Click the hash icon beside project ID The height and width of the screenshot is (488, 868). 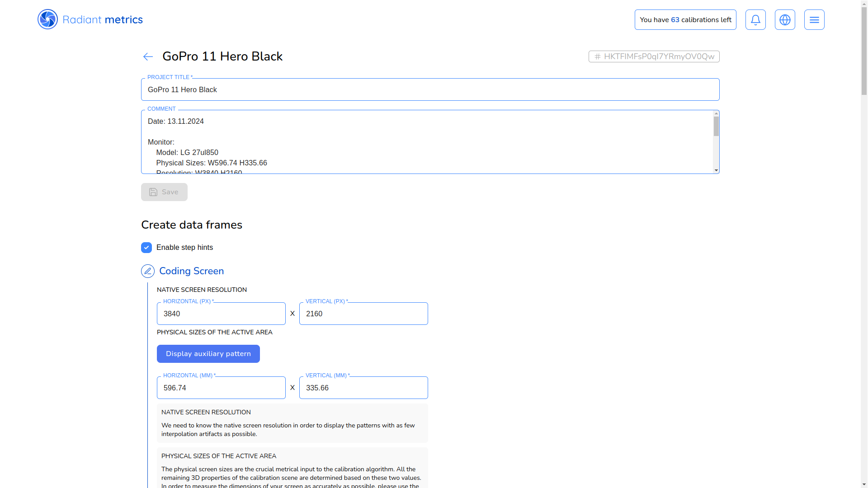[x=598, y=56]
